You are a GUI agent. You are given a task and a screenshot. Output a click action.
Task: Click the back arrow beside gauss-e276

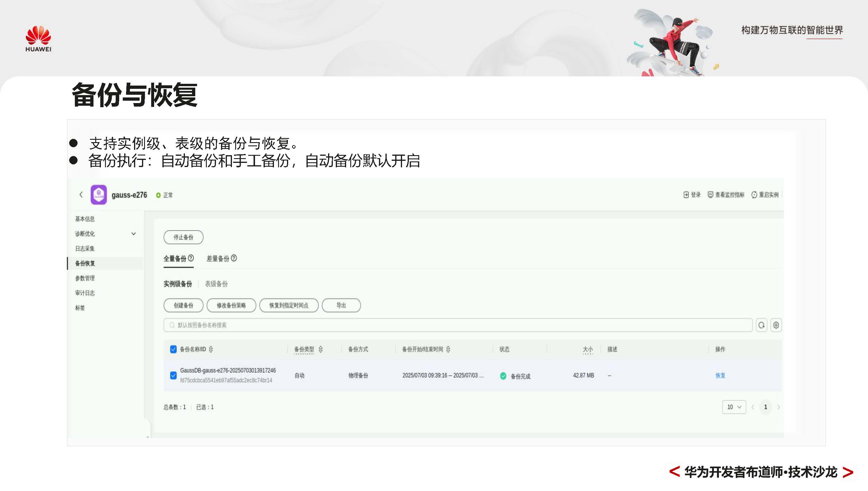81,195
